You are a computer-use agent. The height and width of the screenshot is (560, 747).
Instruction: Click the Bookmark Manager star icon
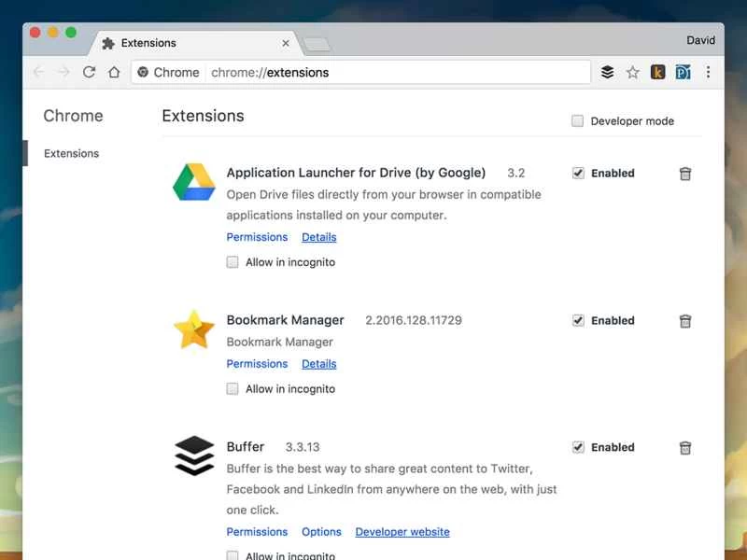click(x=193, y=331)
